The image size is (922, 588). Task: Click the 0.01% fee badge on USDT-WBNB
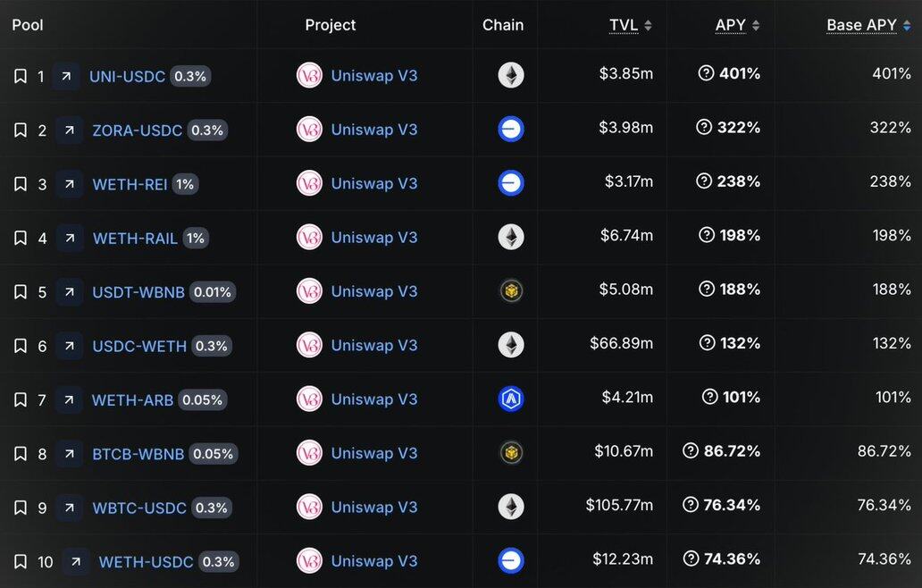click(213, 292)
